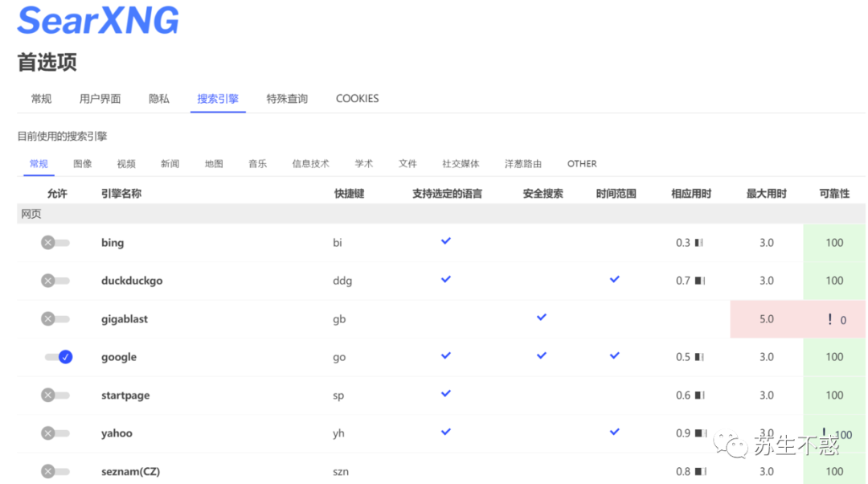Select the 社交媒体 engine category tab

pyautogui.click(x=461, y=164)
